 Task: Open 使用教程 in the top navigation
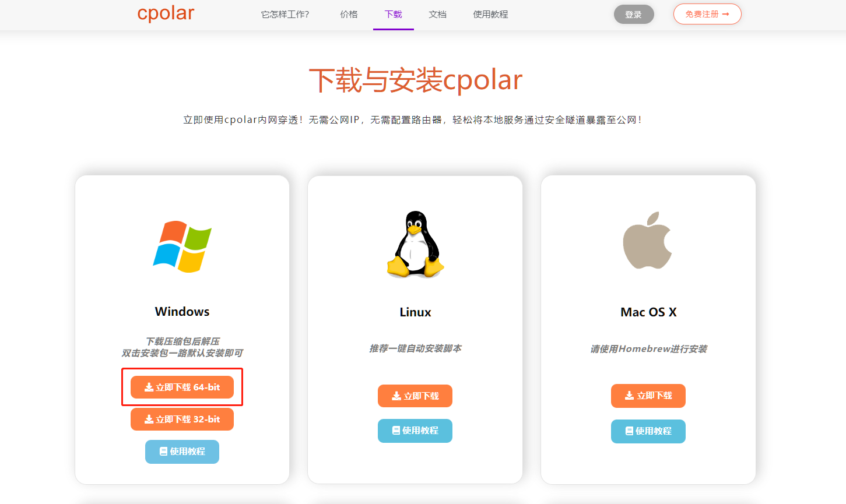click(490, 15)
